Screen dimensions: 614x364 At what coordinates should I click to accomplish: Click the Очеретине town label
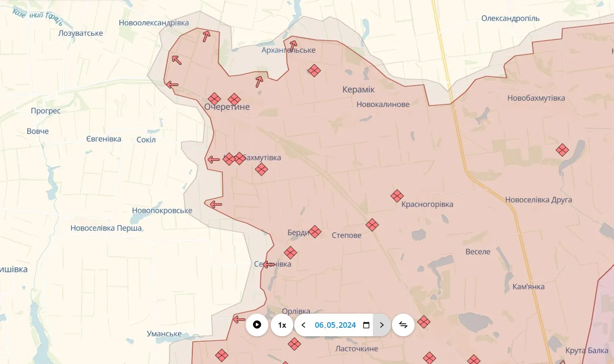227,107
